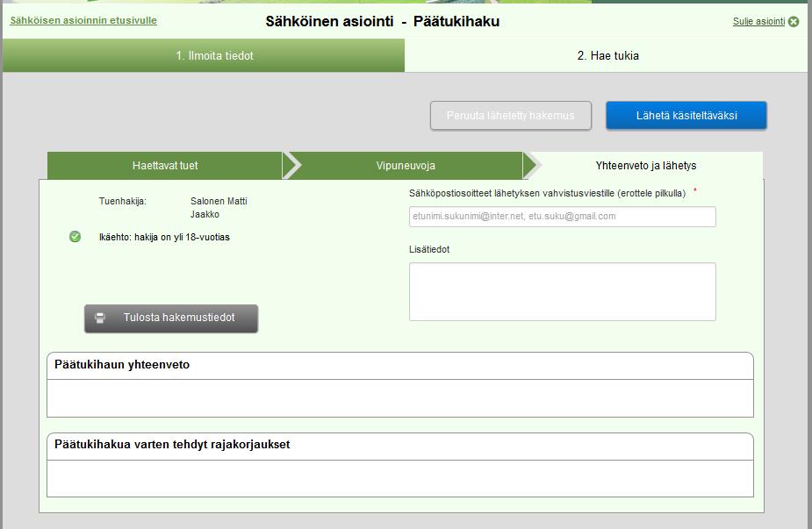
Task: Click the Sulje asiointi close icon
Action: [794, 21]
